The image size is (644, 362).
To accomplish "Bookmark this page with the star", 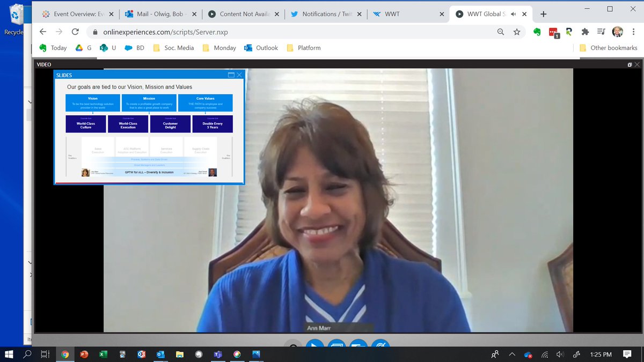I will click(517, 32).
